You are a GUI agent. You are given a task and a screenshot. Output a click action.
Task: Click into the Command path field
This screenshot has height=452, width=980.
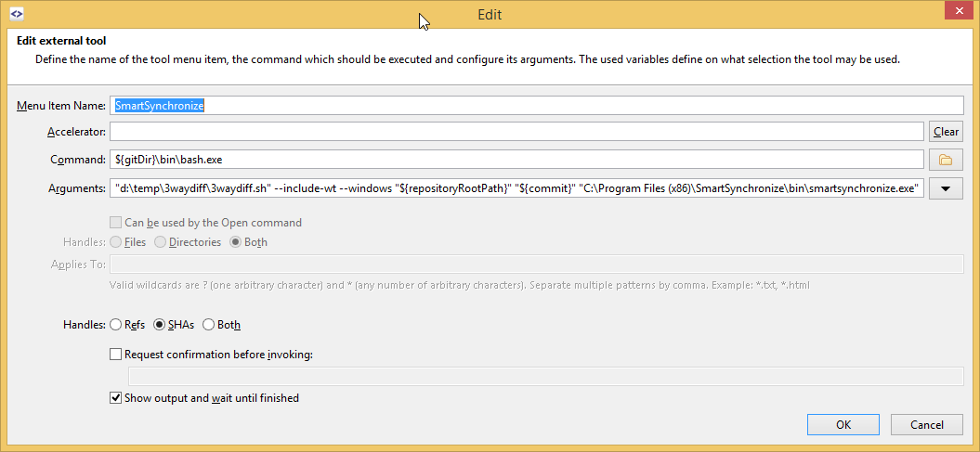pos(516,160)
